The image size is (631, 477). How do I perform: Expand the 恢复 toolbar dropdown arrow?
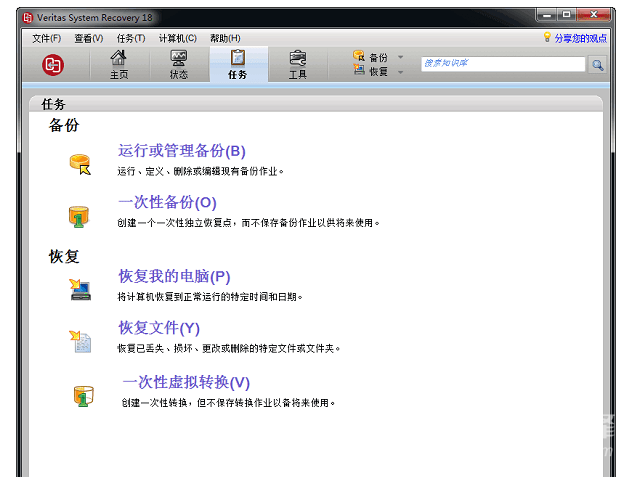point(400,72)
